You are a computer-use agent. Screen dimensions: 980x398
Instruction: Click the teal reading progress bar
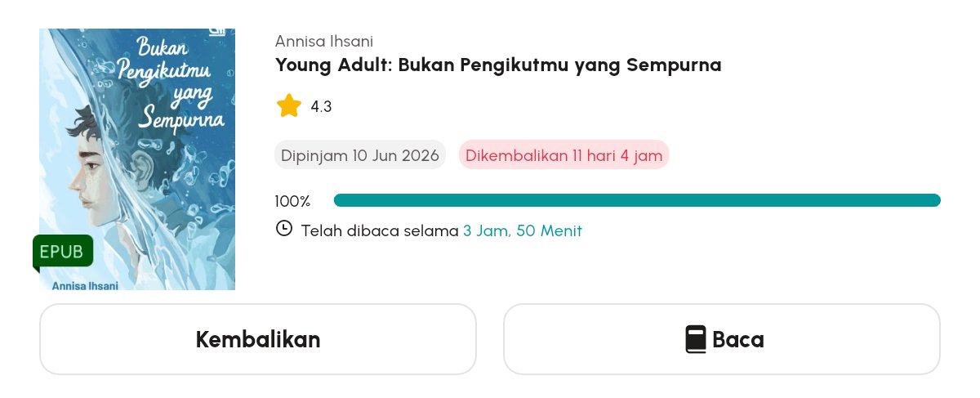coord(637,200)
